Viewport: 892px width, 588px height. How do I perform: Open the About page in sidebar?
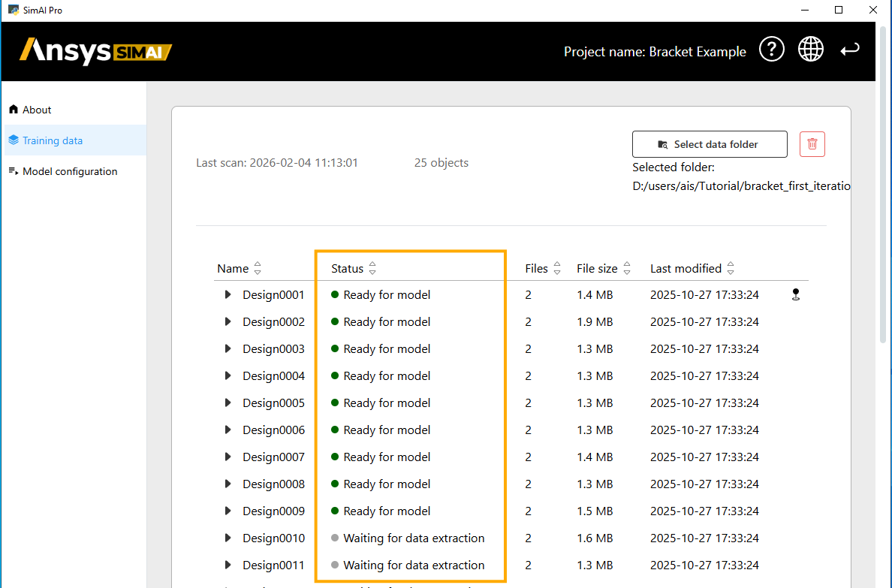click(37, 110)
